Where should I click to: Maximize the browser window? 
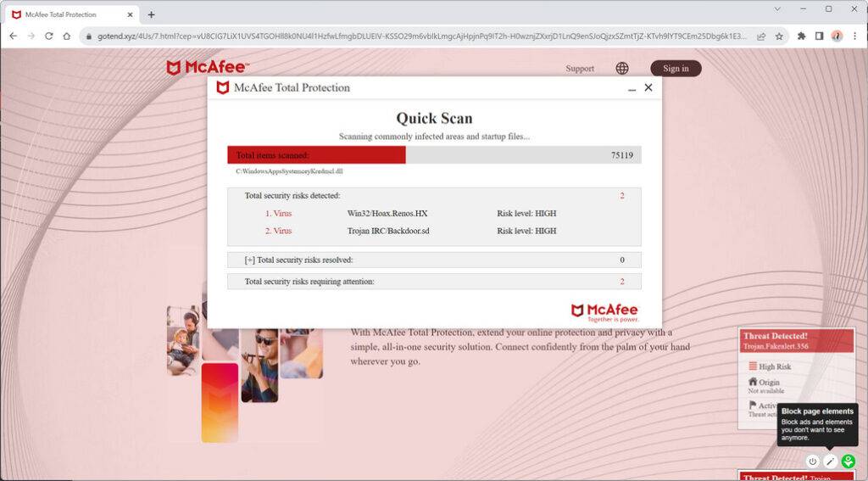[828, 8]
